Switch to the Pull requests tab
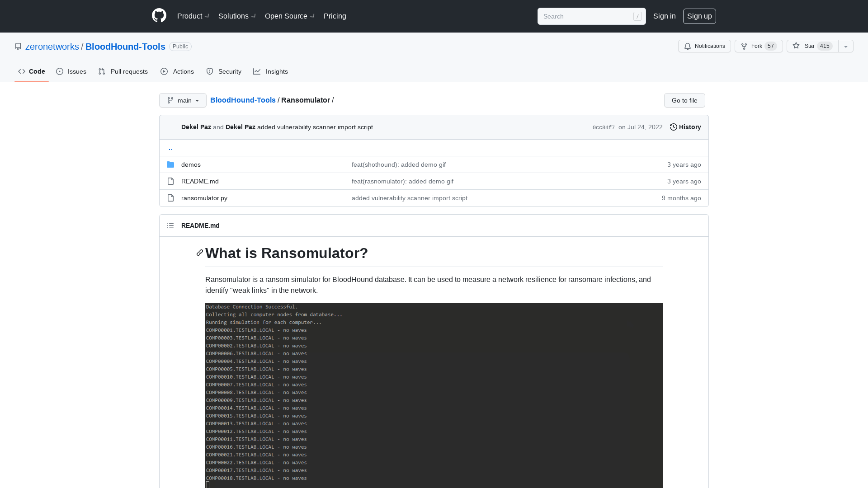This screenshot has height=488, width=868. pos(123,71)
